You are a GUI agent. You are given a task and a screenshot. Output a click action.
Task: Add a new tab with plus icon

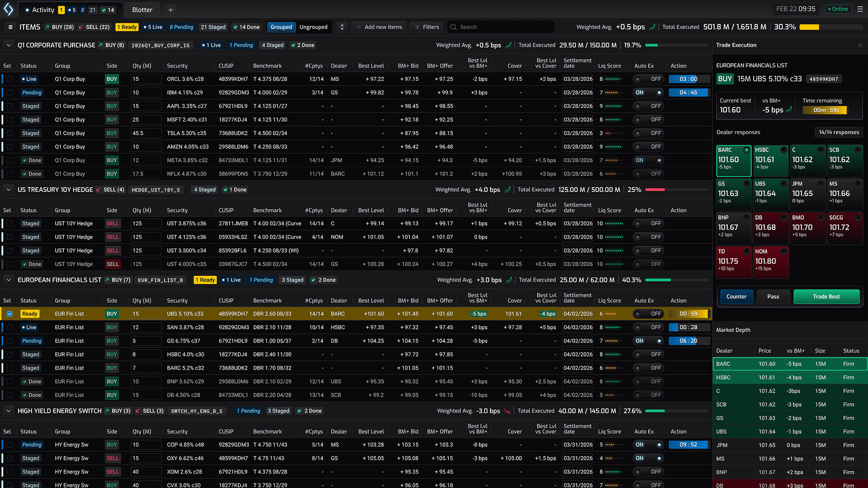170,10
